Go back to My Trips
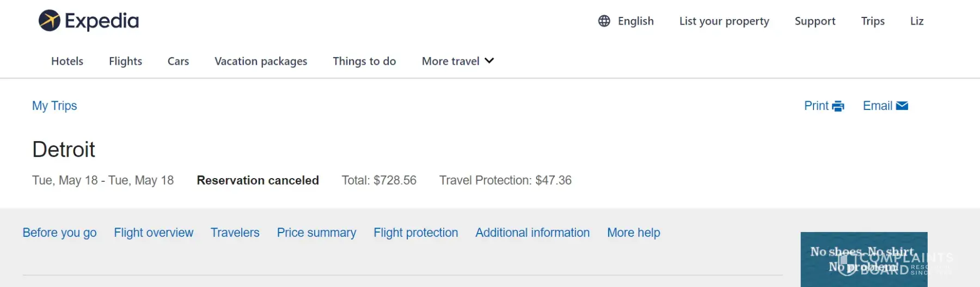980x287 pixels. (x=54, y=106)
